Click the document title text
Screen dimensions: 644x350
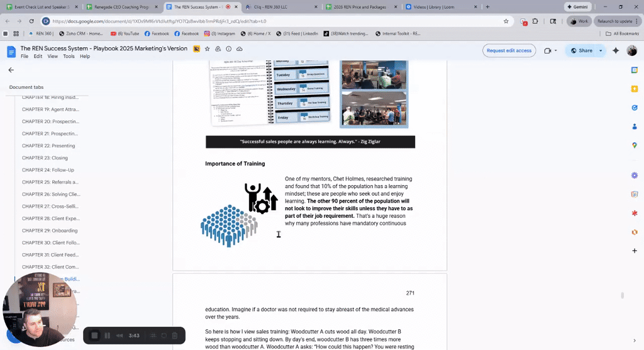[104, 48]
